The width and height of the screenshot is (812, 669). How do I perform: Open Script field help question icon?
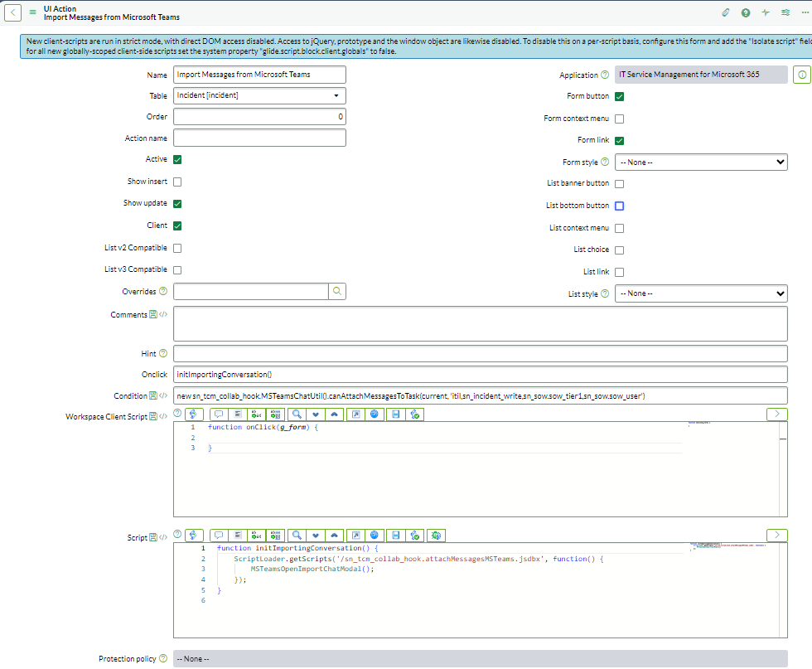tap(177, 534)
